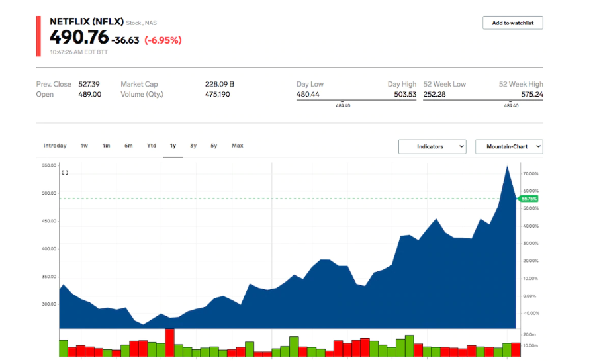Click the 490.76 current price
The width and height of the screenshot is (597, 364).
pyautogui.click(x=79, y=37)
